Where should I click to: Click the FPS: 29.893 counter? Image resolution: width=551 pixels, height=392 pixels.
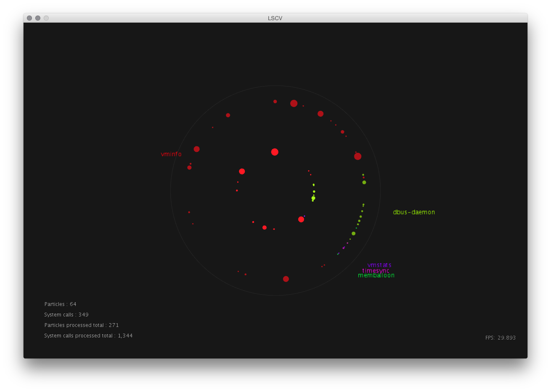(x=500, y=337)
